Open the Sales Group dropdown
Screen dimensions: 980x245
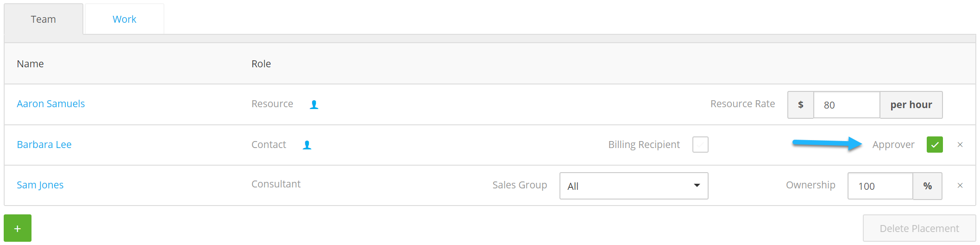(634, 186)
